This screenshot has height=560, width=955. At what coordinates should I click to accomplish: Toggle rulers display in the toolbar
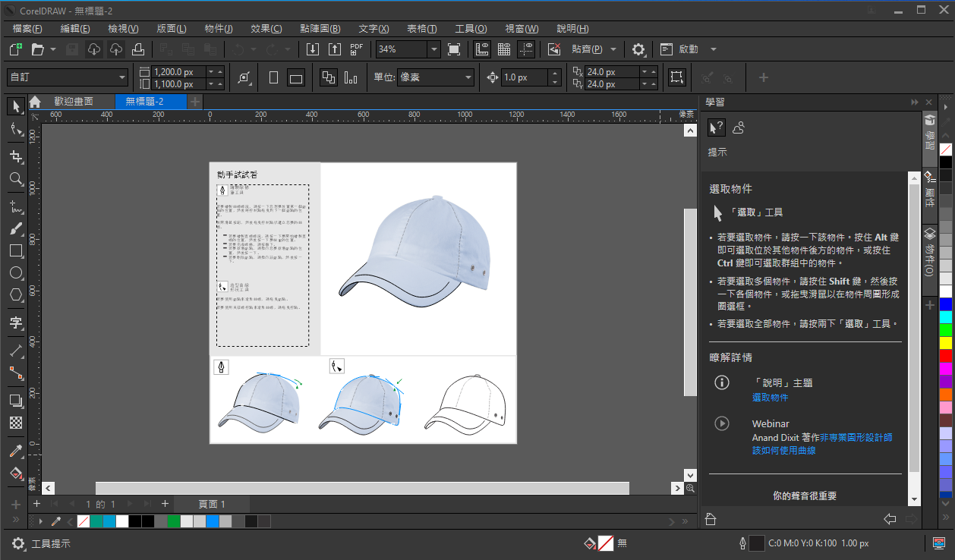click(x=481, y=49)
